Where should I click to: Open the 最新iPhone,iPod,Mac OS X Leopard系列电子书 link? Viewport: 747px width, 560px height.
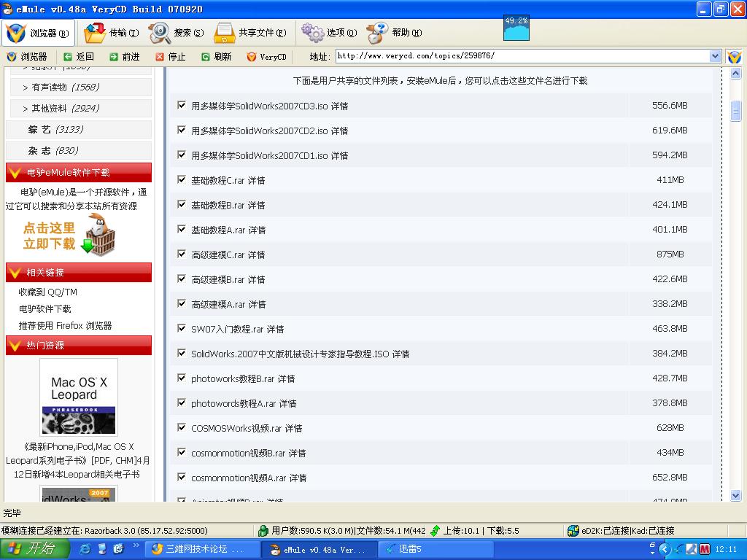(x=77, y=461)
